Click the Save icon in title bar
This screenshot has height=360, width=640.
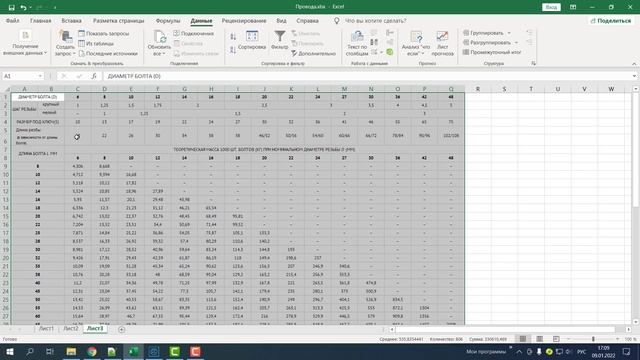(11, 7)
